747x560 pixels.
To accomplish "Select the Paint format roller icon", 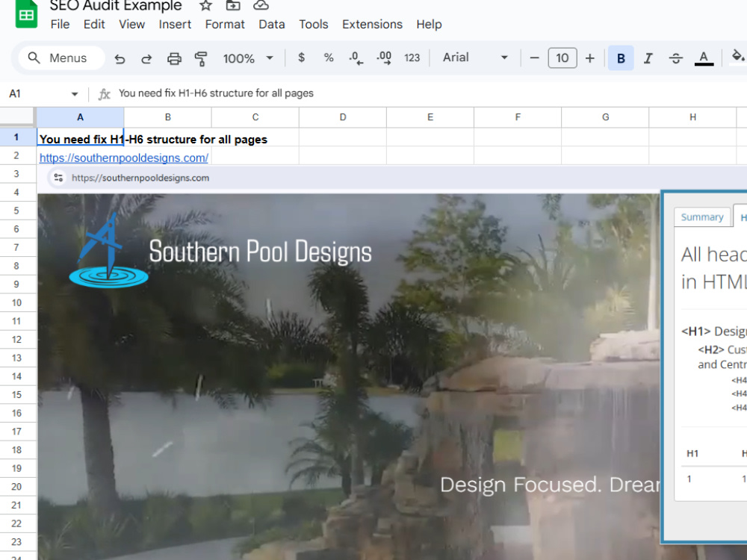I will point(201,58).
